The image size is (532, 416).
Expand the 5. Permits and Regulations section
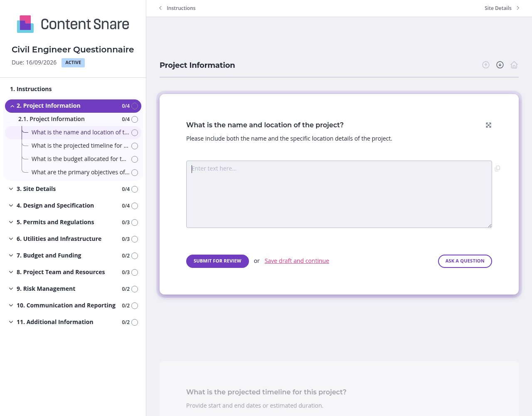[11, 222]
